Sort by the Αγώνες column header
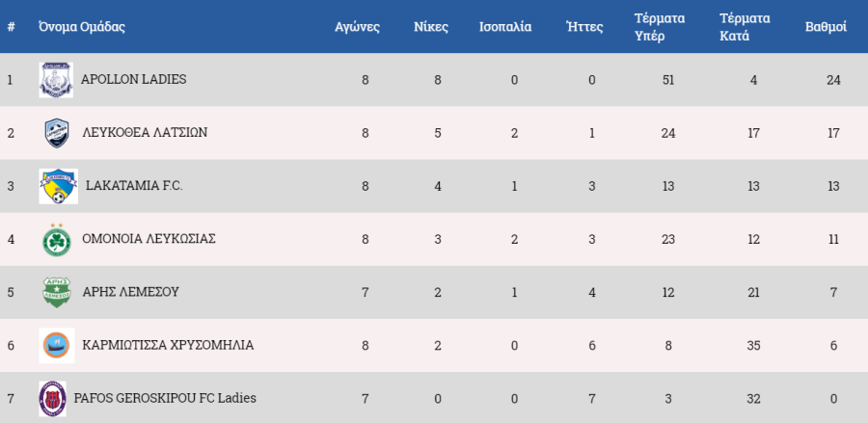The width and height of the screenshot is (868, 423). 357,27
